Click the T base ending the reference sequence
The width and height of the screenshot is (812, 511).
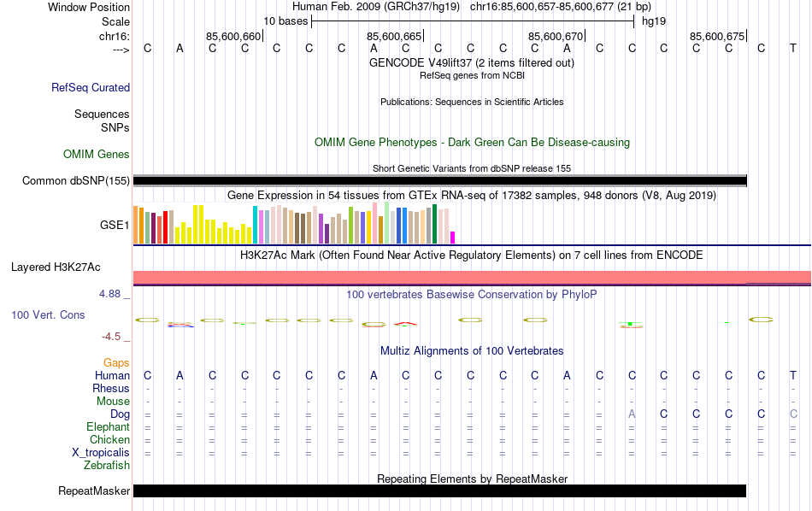pyautogui.click(x=793, y=48)
